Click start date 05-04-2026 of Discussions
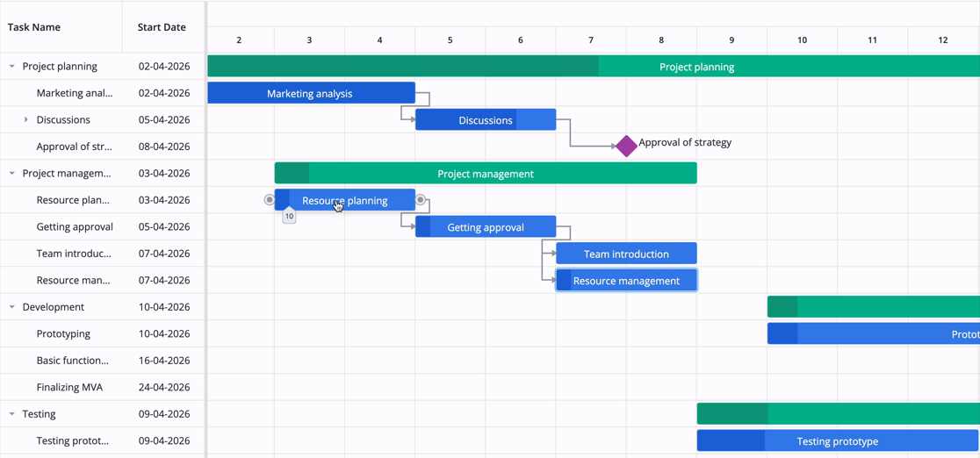Screen dimensions: 980x458 point(163,119)
